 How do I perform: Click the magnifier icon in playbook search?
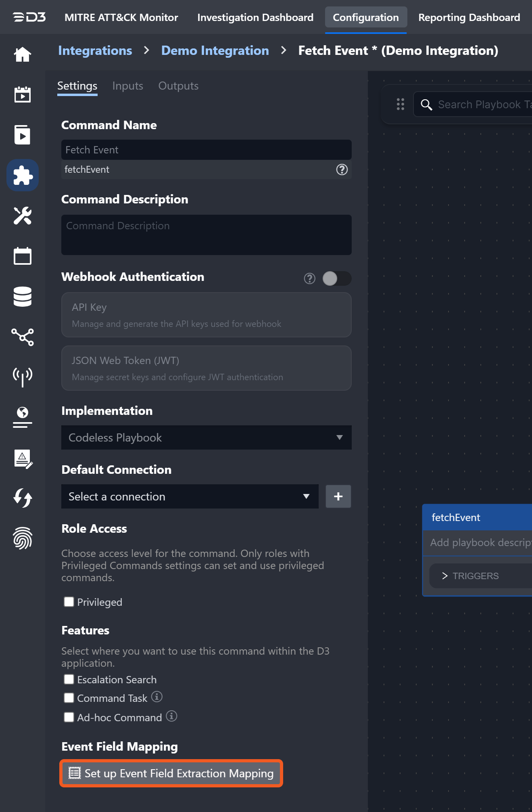[x=426, y=105]
